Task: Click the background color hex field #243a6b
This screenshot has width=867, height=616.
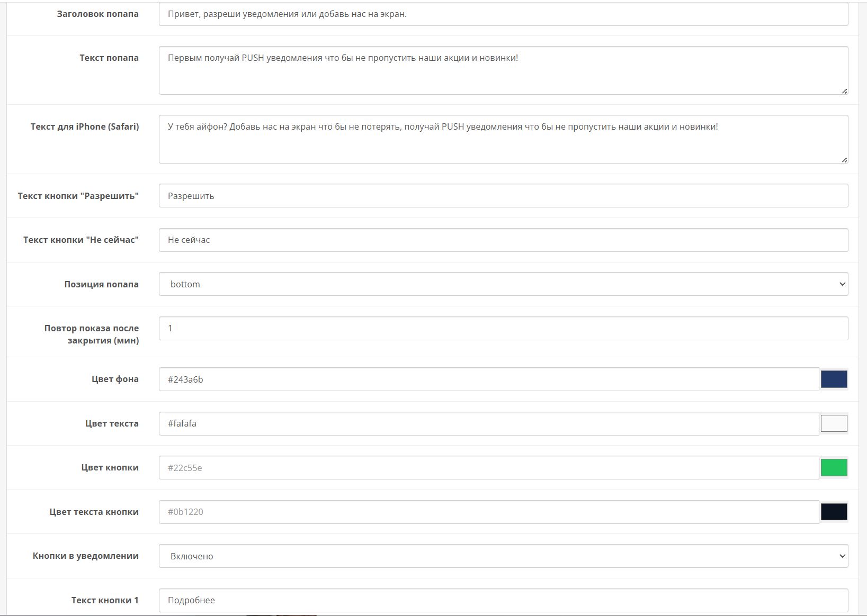Action: [488, 379]
